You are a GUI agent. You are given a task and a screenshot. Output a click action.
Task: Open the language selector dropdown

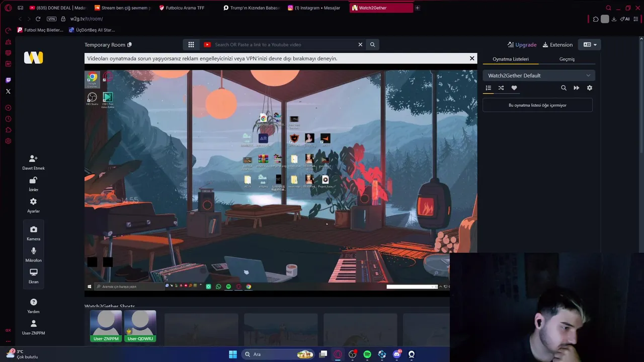[590, 45]
